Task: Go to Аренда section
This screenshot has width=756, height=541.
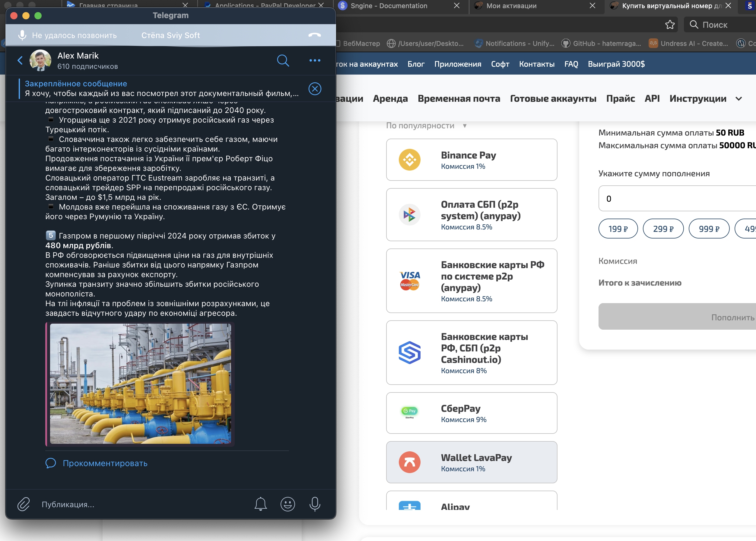Action: (x=390, y=99)
